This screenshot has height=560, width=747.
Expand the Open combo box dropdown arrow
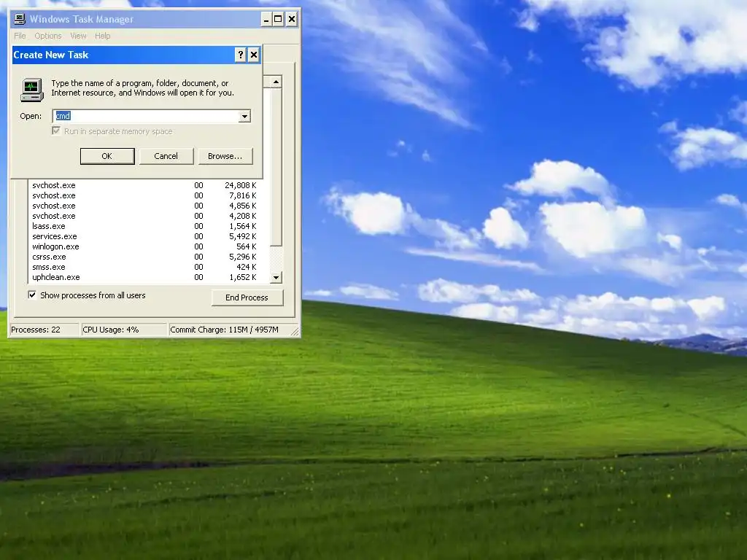pyautogui.click(x=244, y=116)
